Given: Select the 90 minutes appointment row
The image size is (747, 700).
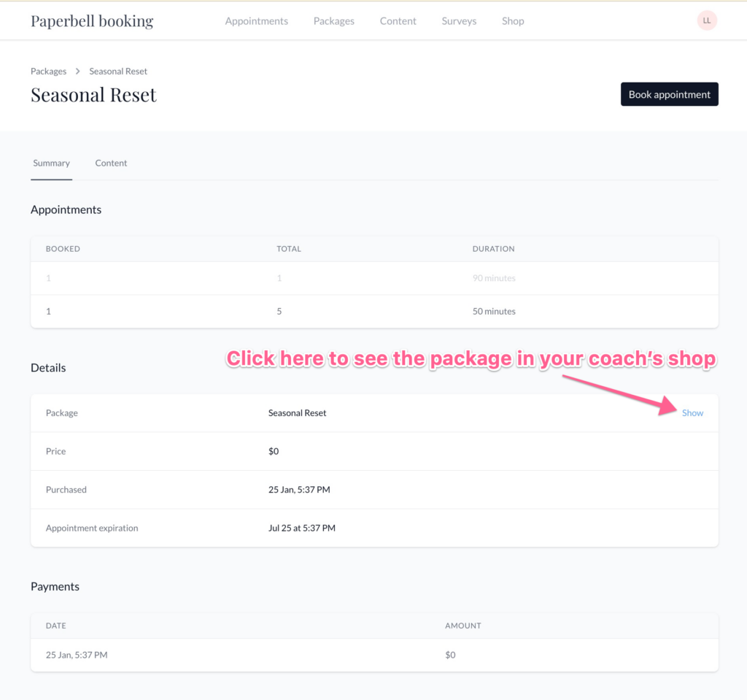Looking at the screenshot, I should tap(373, 278).
